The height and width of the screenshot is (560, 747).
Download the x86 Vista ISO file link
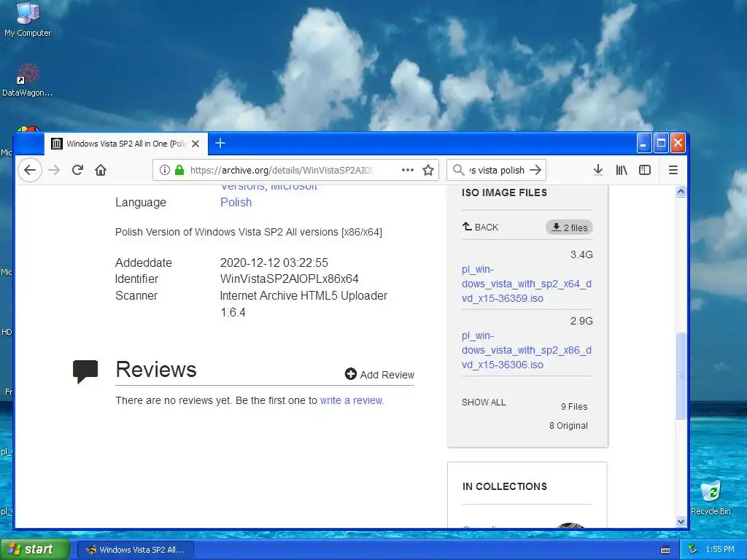527,350
